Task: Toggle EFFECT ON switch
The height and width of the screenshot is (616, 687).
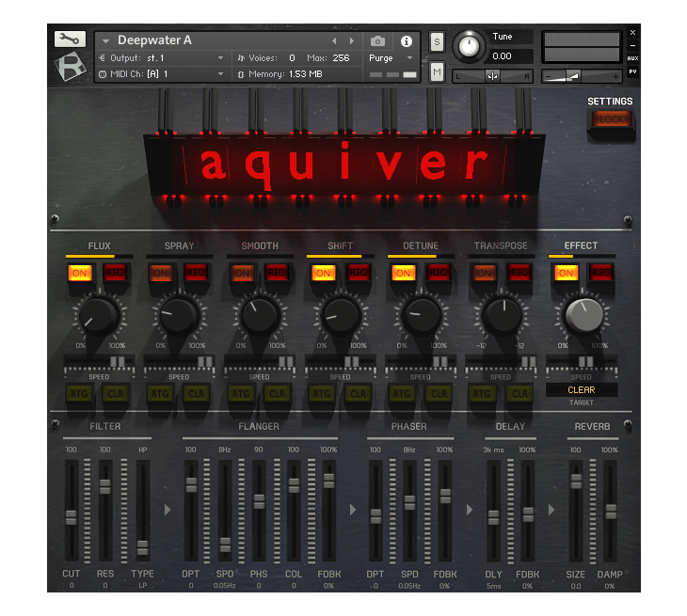Action: tap(566, 273)
